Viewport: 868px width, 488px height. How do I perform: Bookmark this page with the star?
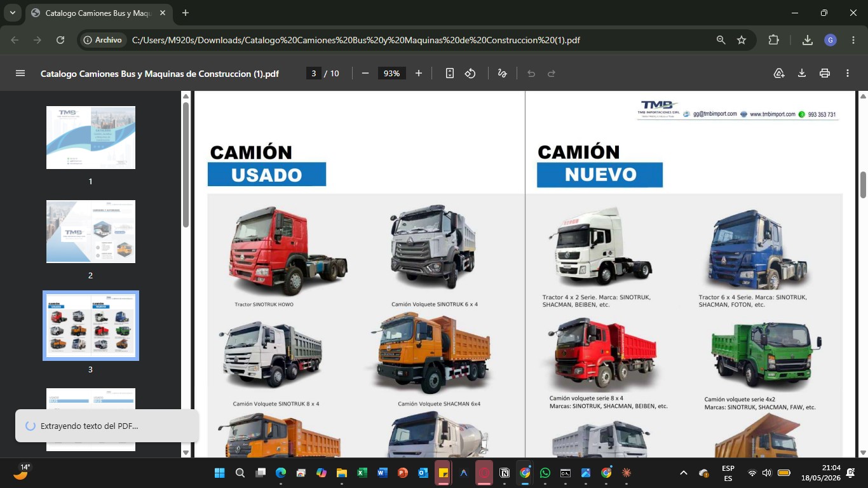point(742,40)
